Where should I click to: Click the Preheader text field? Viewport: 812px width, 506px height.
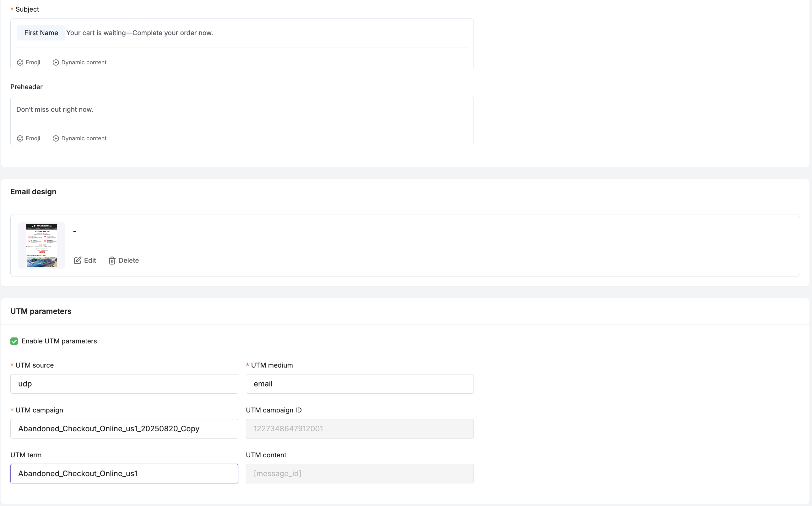click(242, 110)
